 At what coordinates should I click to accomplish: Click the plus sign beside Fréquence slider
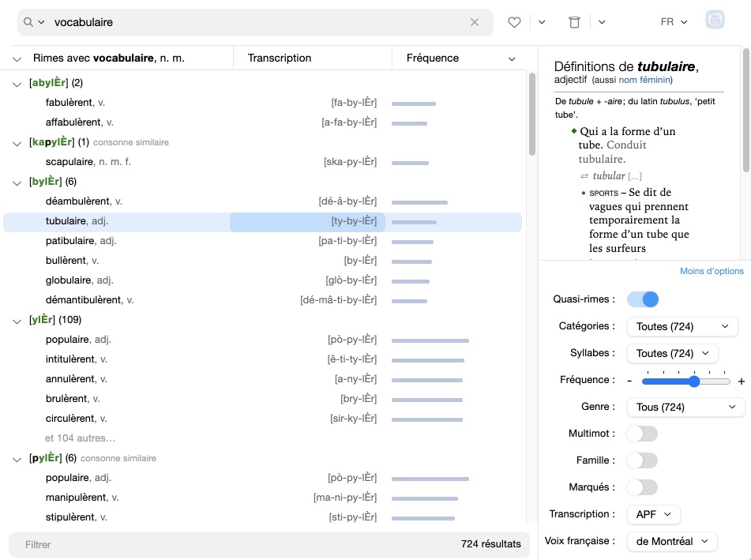tap(741, 381)
